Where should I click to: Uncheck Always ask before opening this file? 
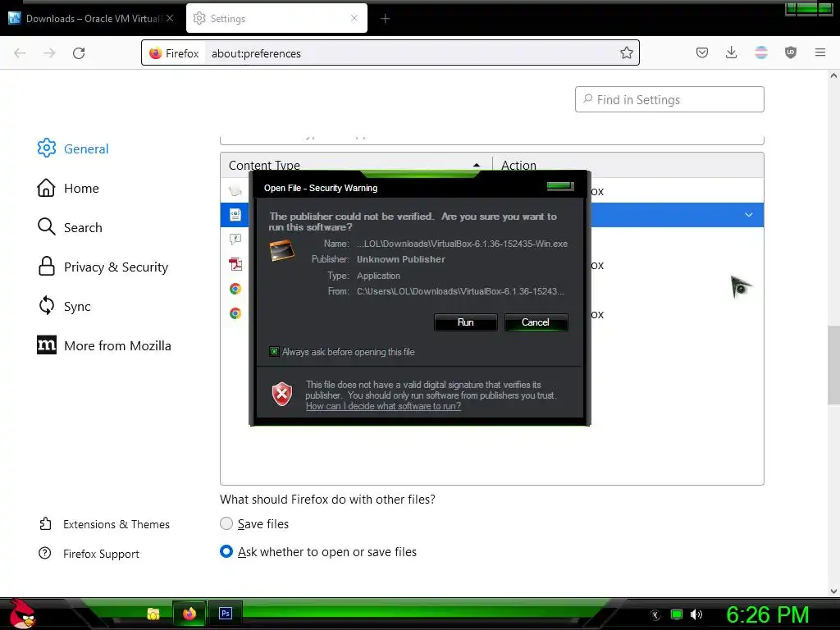point(274,352)
